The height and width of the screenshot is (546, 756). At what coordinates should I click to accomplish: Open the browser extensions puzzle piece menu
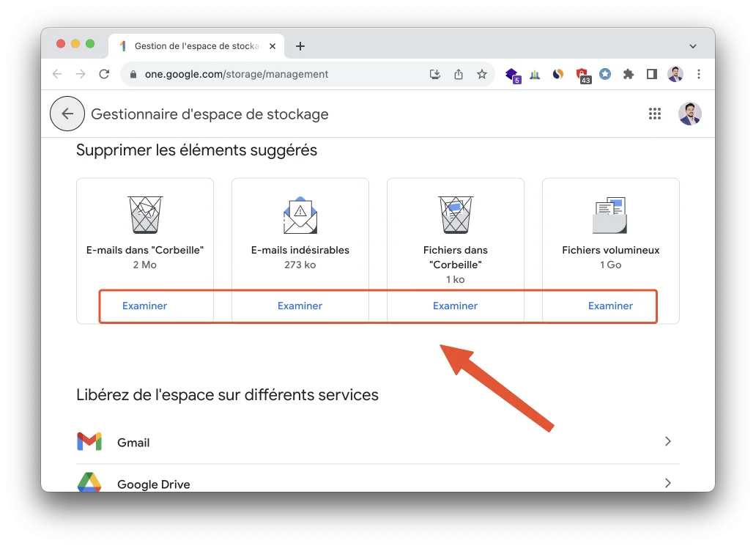pos(629,74)
